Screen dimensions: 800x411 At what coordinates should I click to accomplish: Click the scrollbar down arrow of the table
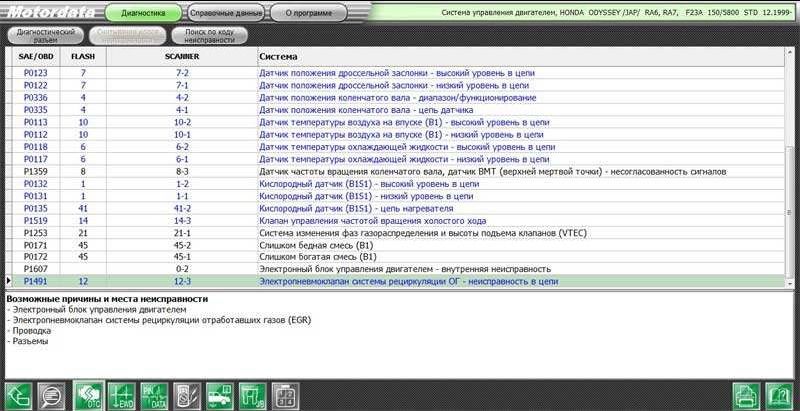click(790, 283)
